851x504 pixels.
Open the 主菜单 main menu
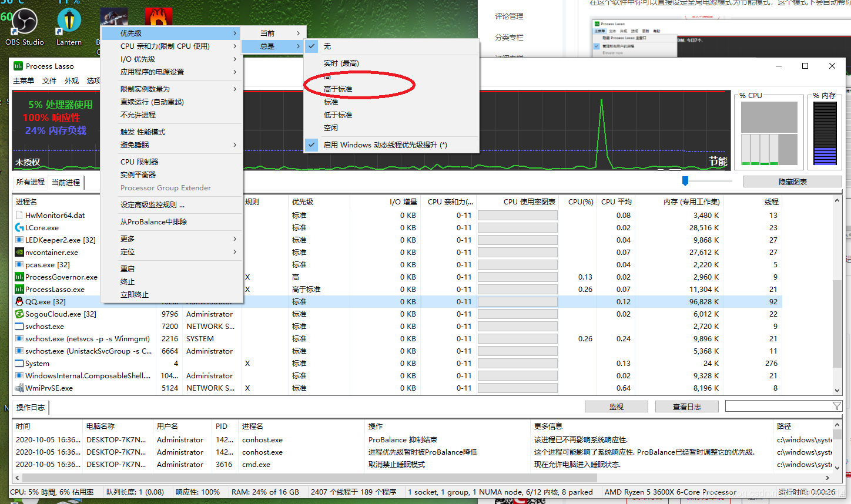point(24,81)
